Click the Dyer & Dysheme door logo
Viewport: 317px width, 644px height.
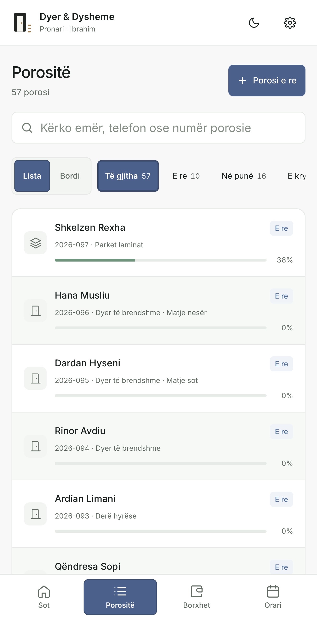[22, 23]
